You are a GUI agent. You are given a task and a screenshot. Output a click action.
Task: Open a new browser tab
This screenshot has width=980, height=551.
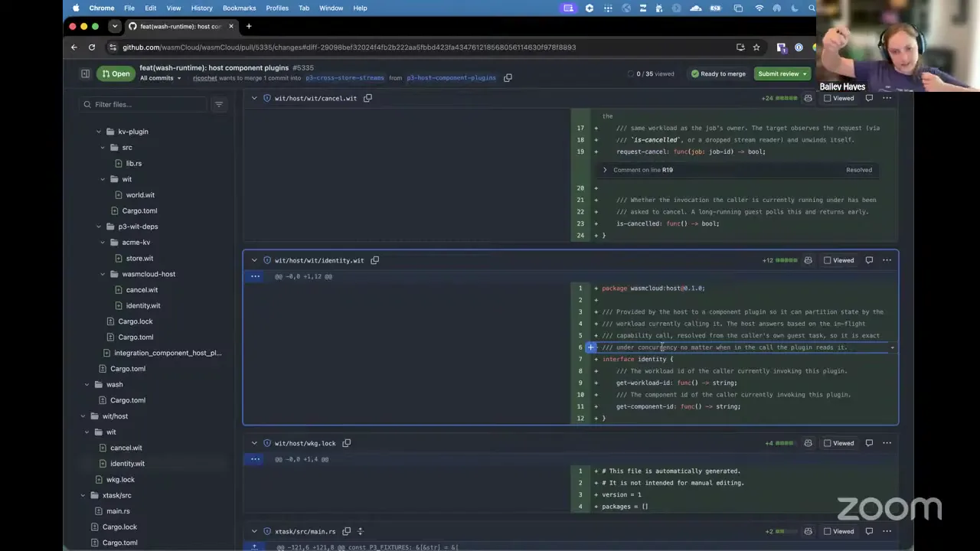click(x=249, y=26)
